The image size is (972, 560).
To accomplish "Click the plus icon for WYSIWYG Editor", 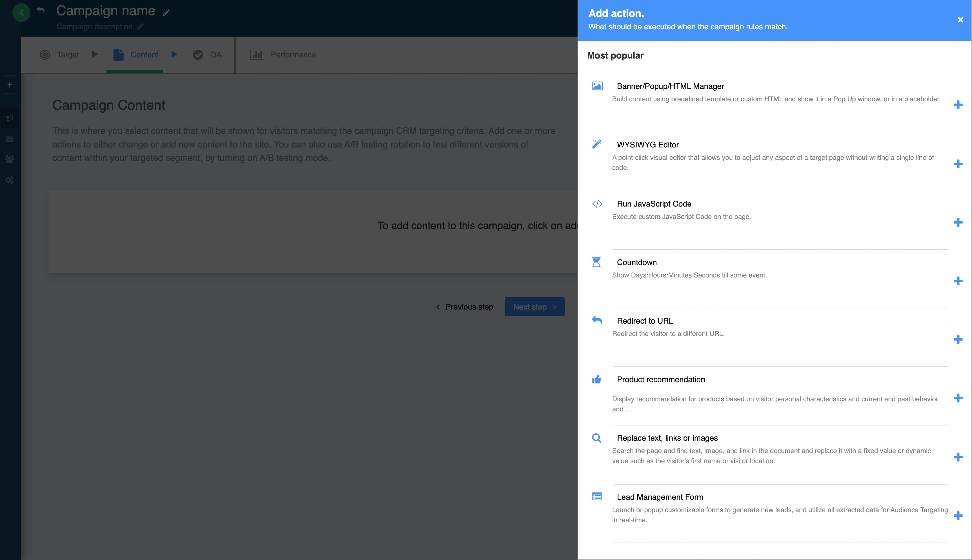I will tap(958, 164).
